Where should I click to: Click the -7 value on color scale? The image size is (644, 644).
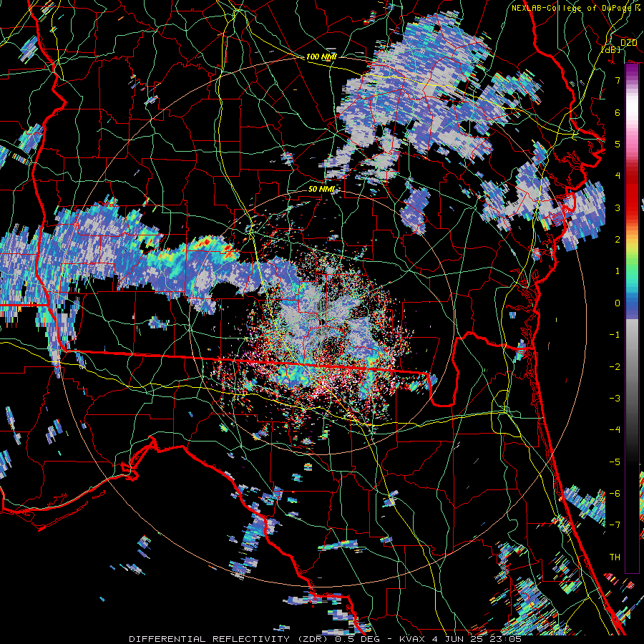615,525
